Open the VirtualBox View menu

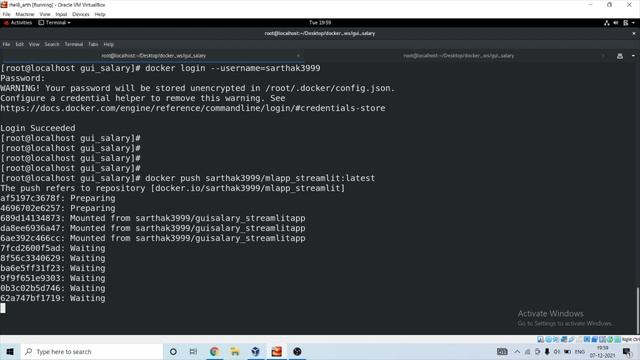tap(45, 14)
